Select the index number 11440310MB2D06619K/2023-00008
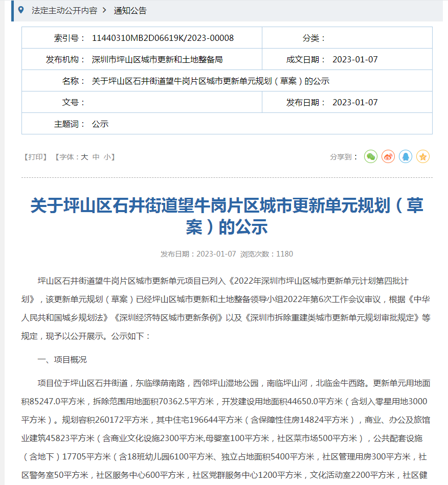Image resolution: width=448 pixels, height=485 pixels. point(163,38)
